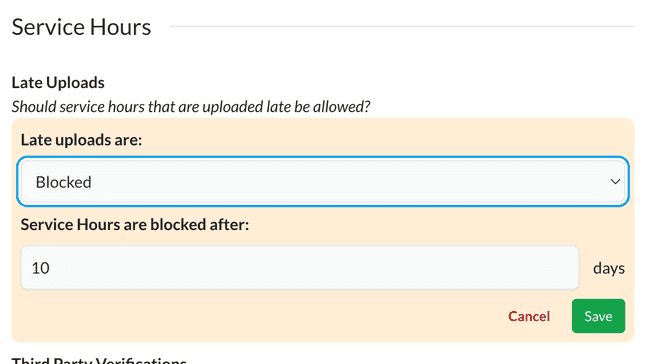Click the chevron arrow on Blocked select
655x364 pixels.
pos(615,182)
